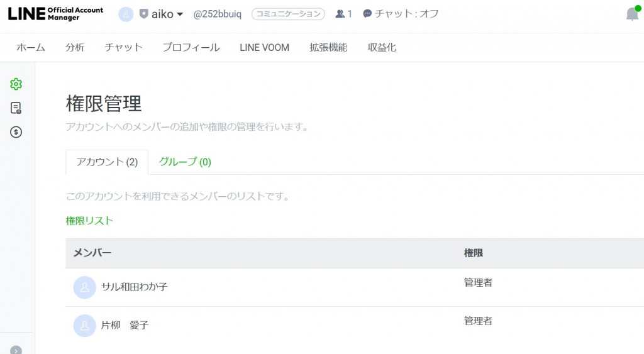This screenshot has height=354, width=644.
Task: Open the 権限リスト link
Action: tap(89, 221)
